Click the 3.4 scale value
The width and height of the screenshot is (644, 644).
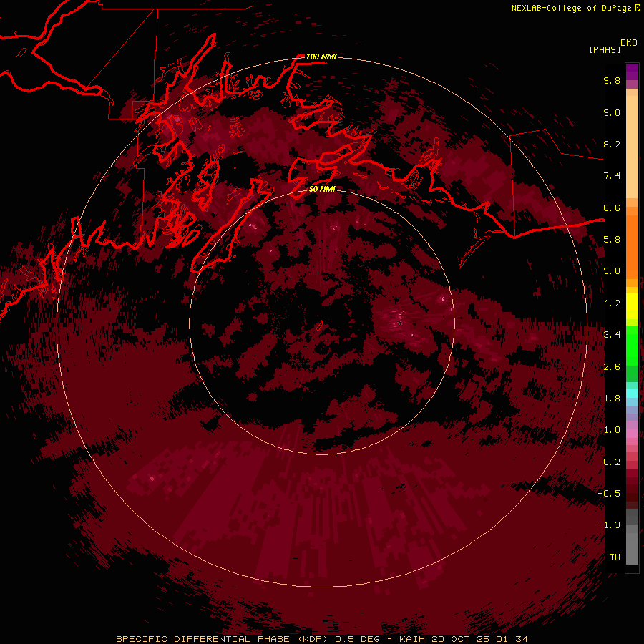[612, 335]
